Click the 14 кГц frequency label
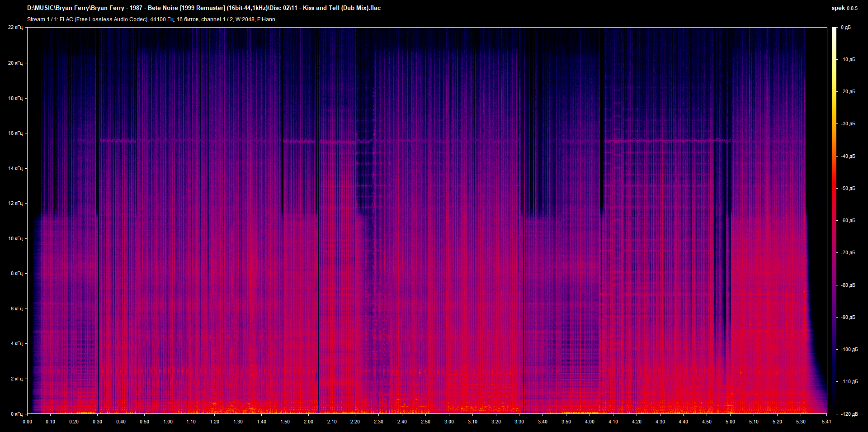This screenshot has width=868, height=432. coord(15,168)
